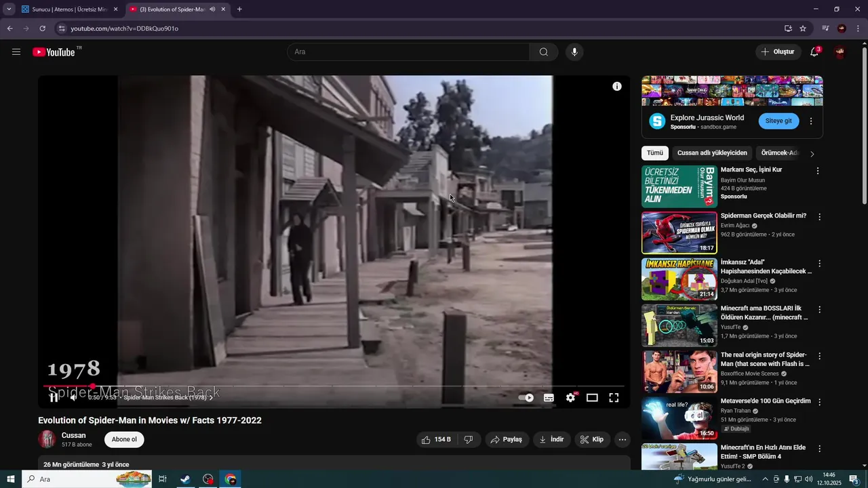The height and width of the screenshot is (488, 868).
Task: Open Chrome media controls icon
Action: pos(825,28)
